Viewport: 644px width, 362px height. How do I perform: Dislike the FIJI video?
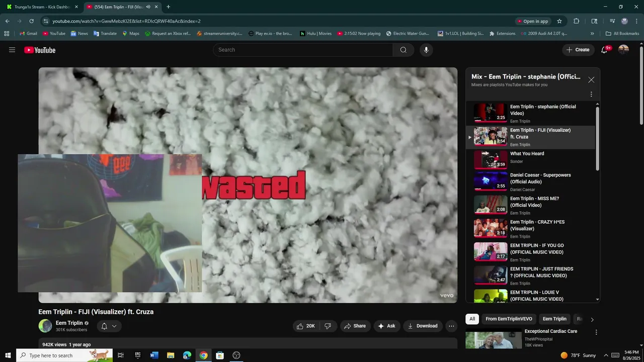(328, 326)
